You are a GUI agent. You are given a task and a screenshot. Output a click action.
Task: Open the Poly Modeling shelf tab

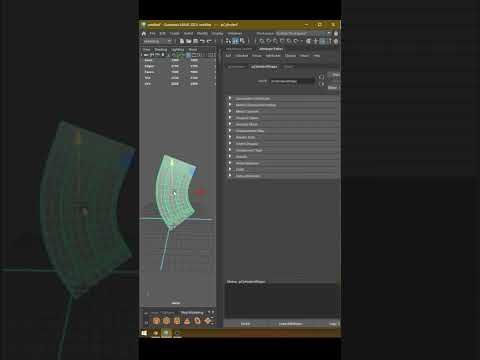click(192, 313)
